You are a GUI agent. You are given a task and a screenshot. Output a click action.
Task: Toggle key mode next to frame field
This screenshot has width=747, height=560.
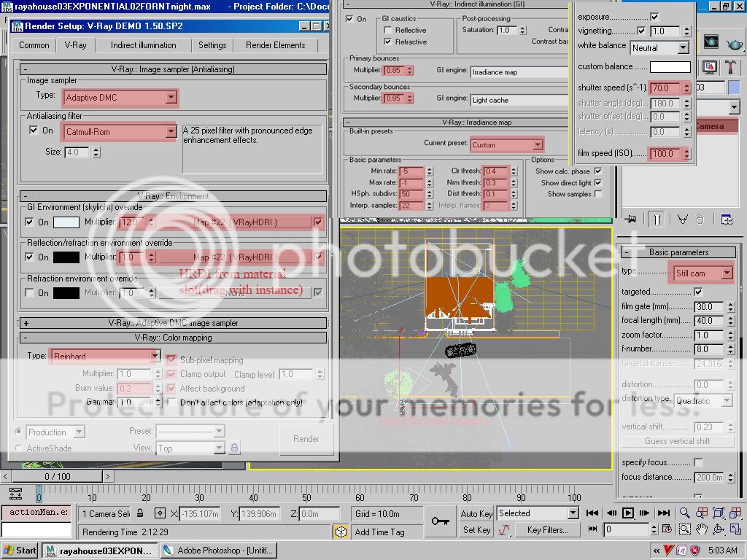point(592,529)
